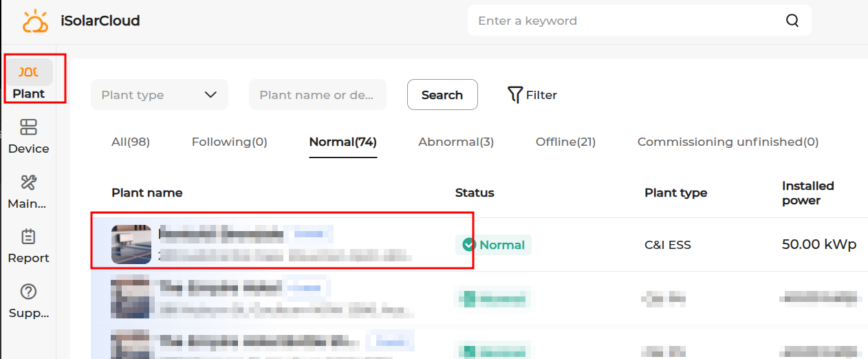Select the Following(0) tab
868x359 pixels.
[230, 142]
